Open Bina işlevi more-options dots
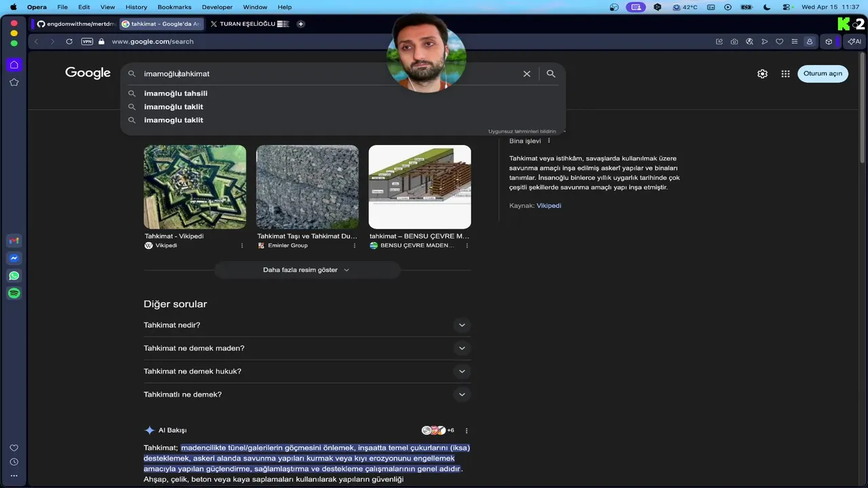The image size is (868, 488). coord(549,141)
